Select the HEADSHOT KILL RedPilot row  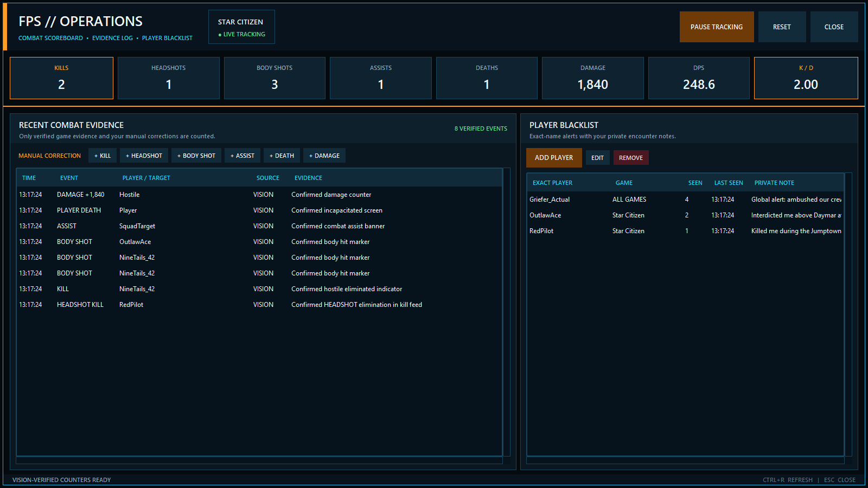[x=259, y=305]
